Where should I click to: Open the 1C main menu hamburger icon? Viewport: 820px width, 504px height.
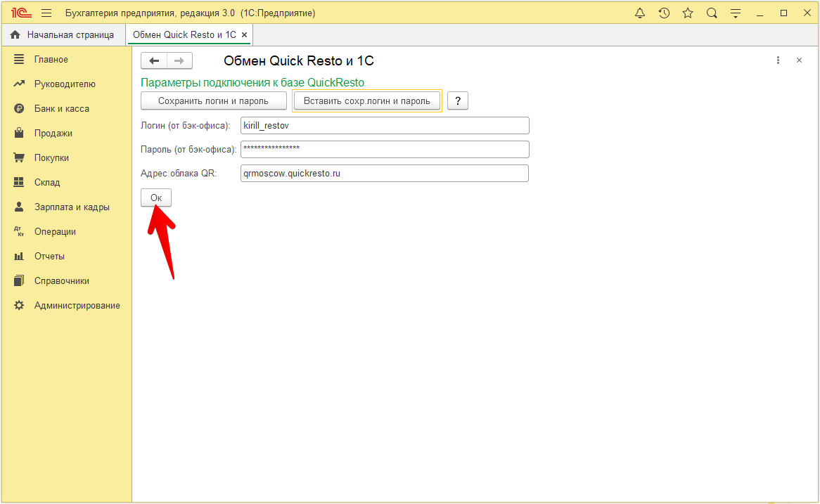click(46, 13)
